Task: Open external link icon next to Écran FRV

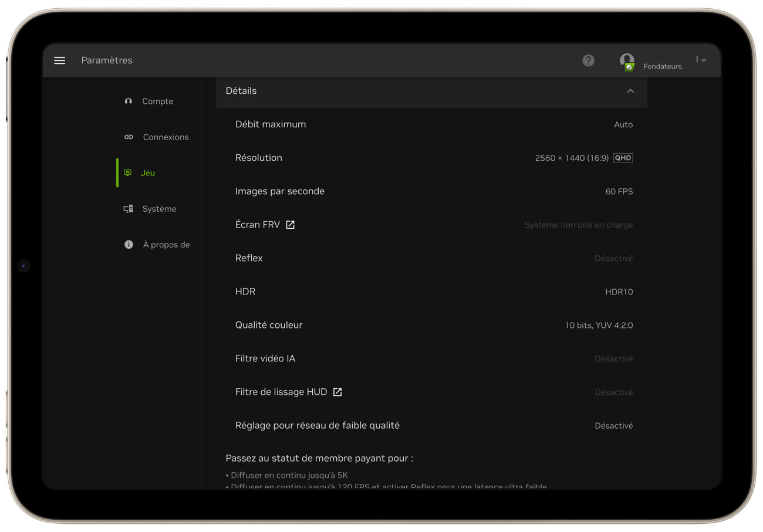Action: (x=290, y=225)
